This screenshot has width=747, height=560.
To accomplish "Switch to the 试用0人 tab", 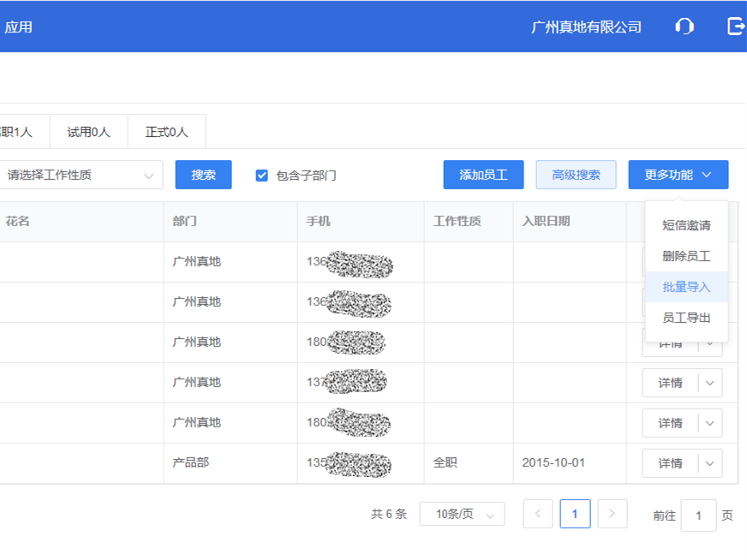I will 88,132.
